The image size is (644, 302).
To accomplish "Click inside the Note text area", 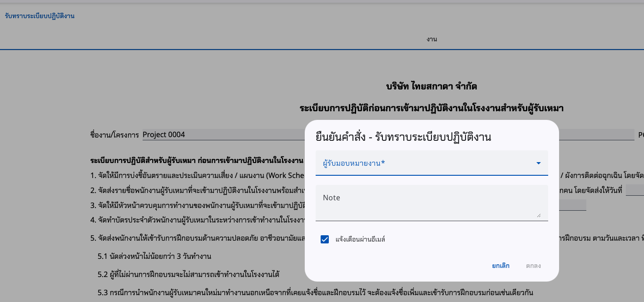I will click(431, 202).
